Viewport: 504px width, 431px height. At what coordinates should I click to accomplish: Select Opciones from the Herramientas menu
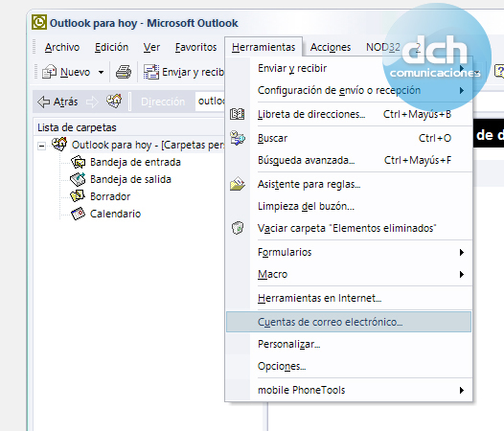point(282,366)
